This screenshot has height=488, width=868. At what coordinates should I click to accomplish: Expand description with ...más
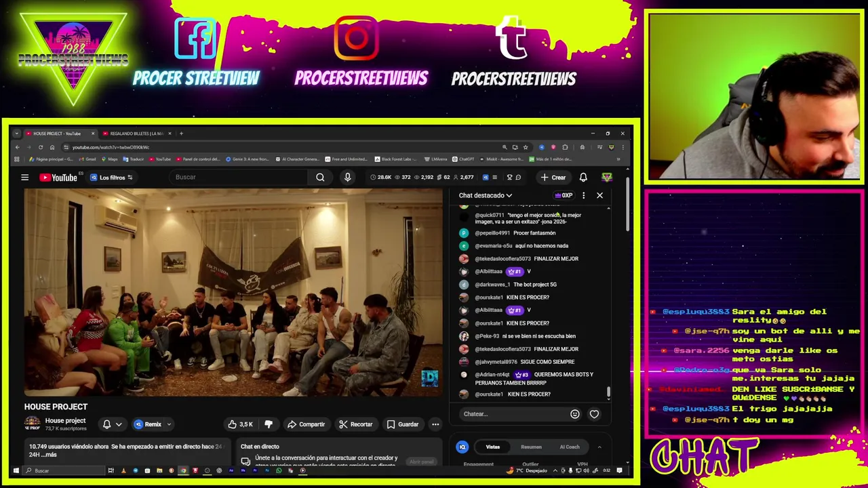click(48, 455)
